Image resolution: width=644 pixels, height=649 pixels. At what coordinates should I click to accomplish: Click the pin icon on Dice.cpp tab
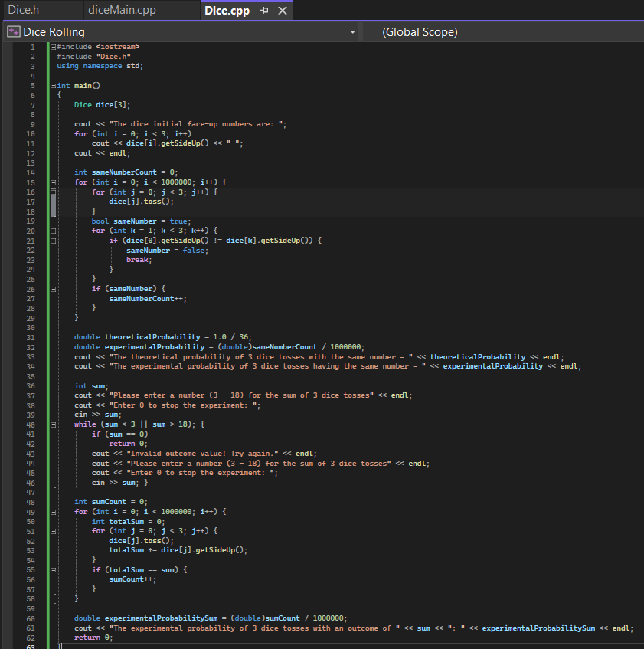pos(265,11)
